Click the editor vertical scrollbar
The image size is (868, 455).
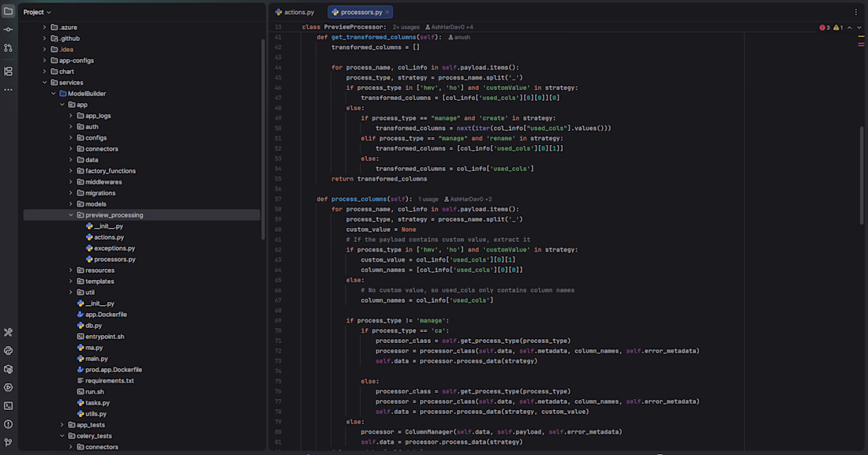pos(862,176)
